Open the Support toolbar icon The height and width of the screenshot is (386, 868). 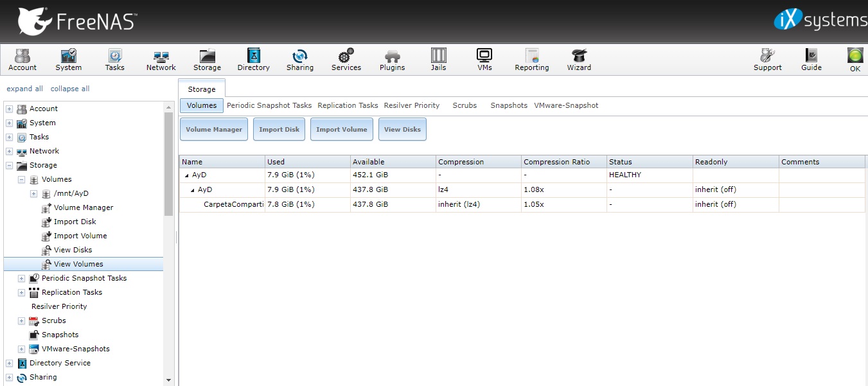click(x=767, y=60)
